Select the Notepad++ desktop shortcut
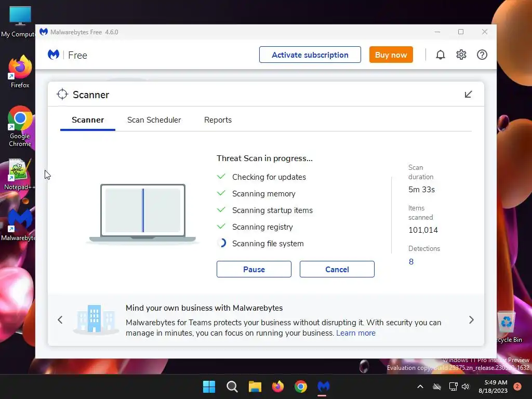The height and width of the screenshot is (399, 532). pyautogui.click(x=20, y=175)
